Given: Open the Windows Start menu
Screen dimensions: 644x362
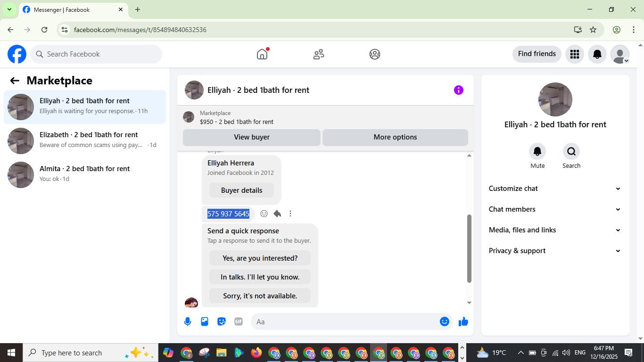Looking at the screenshot, I should click(x=11, y=353).
